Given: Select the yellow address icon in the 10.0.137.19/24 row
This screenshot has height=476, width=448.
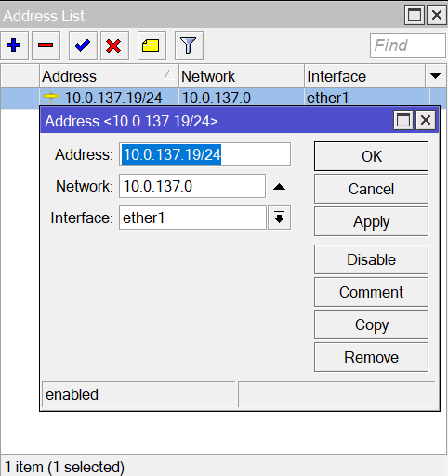Looking at the screenshot, I should [x=51, y=98].
